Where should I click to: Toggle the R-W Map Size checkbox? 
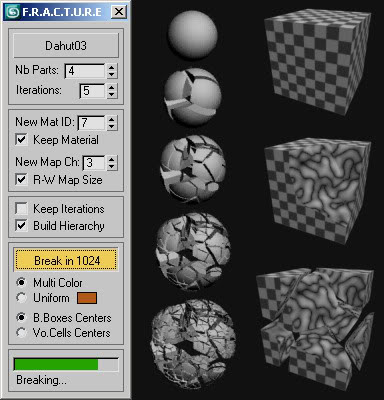tap(21, 180)
